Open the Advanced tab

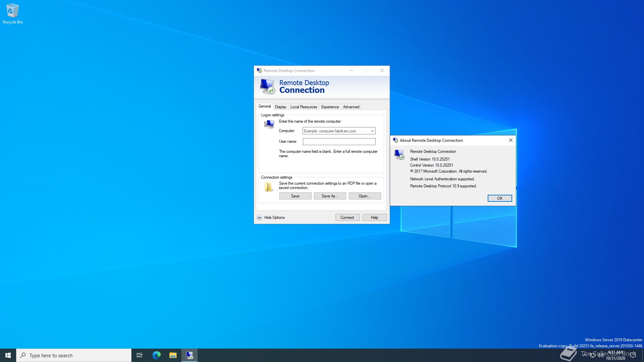pos(351,107)
